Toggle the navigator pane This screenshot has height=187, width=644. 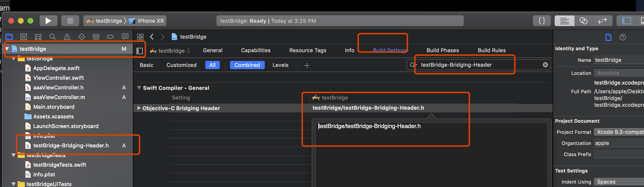[x=627, y=21]
